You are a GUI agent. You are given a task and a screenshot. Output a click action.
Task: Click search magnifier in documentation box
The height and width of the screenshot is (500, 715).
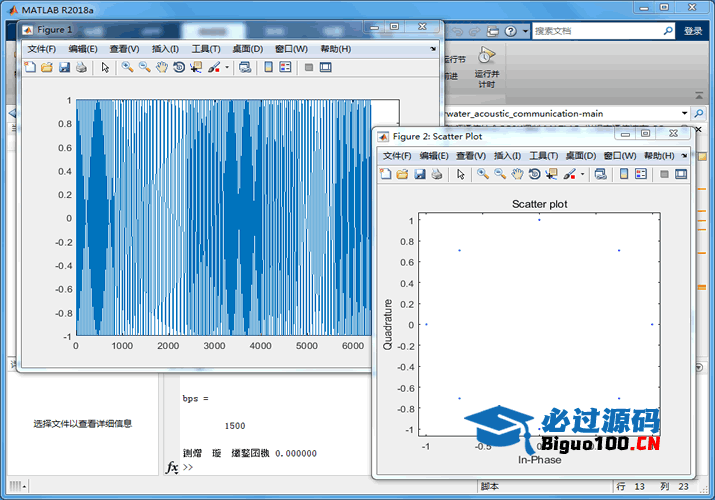pyautogui.click(x=668, y=31)
